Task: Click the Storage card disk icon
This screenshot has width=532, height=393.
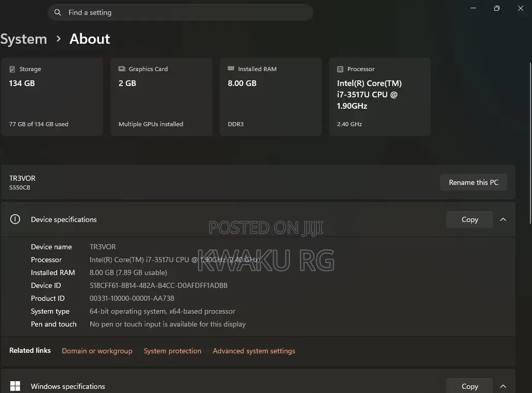Action: (x=12, y=69)
